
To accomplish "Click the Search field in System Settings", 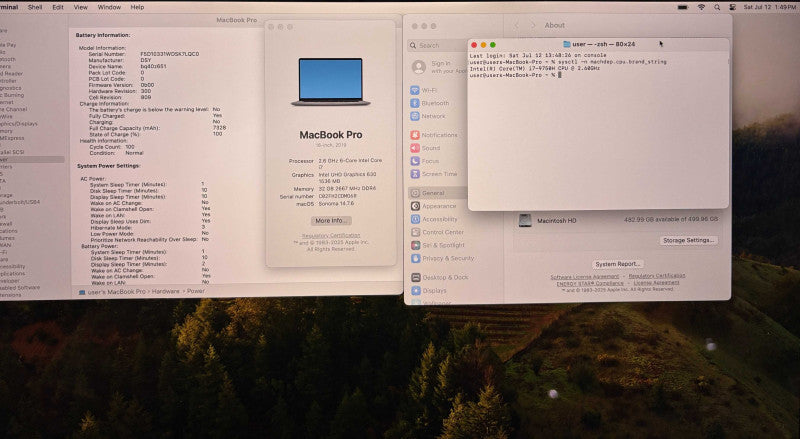I will 438,45.
